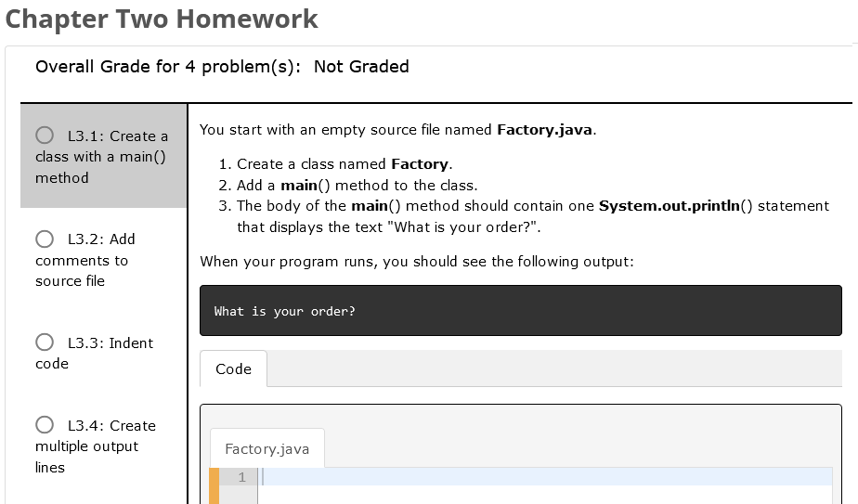Viewport: 858px width, 504px height.
Task: Select the L3.3 problem status circle
Action: (x=45, y=342)
